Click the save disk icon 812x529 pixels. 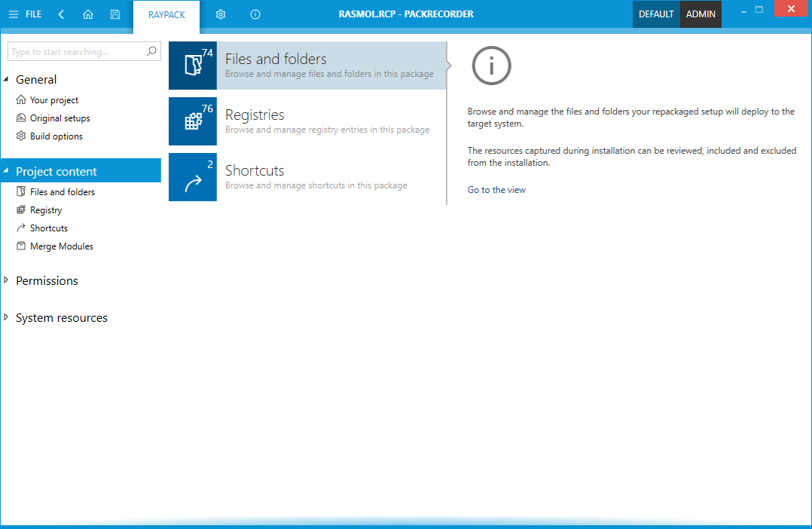tap(114, 14)
